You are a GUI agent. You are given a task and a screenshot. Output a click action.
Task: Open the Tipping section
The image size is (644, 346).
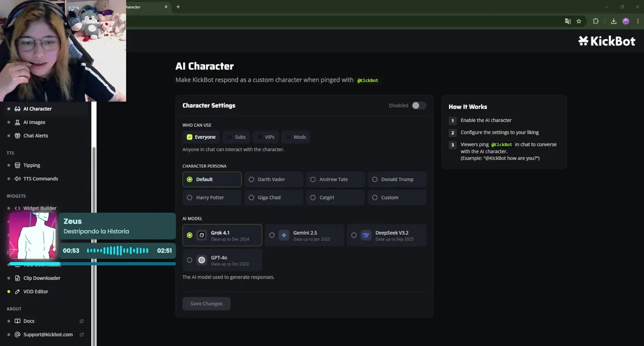32,165
